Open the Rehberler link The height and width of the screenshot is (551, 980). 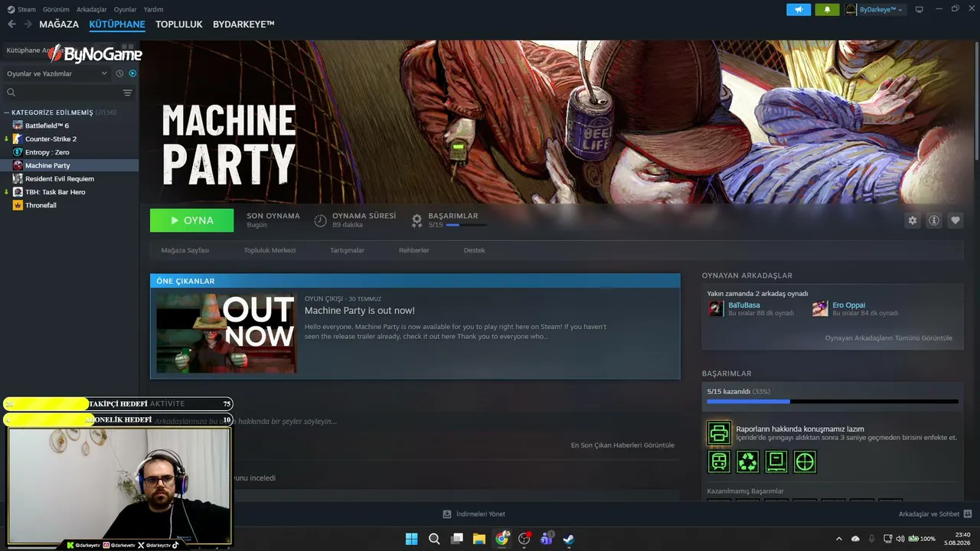click(414, 250)
